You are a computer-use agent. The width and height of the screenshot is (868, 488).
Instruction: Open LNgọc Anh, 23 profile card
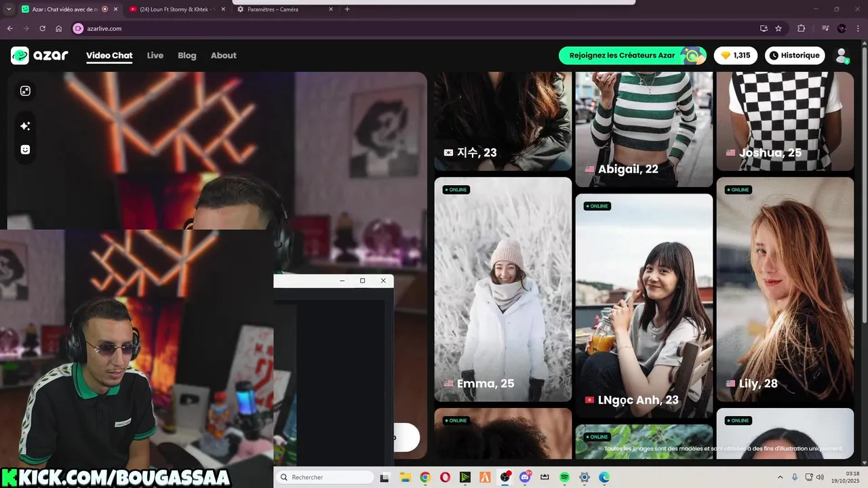[x=644, y=306]
